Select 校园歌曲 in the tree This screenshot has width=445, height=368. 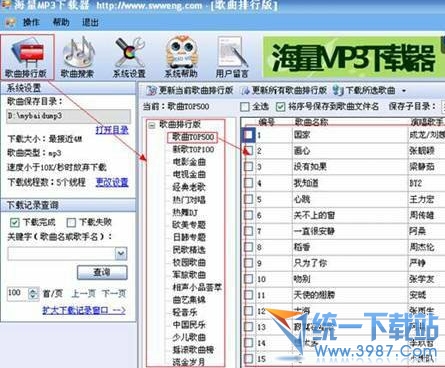pyautogui.click(x=189, y=262)
